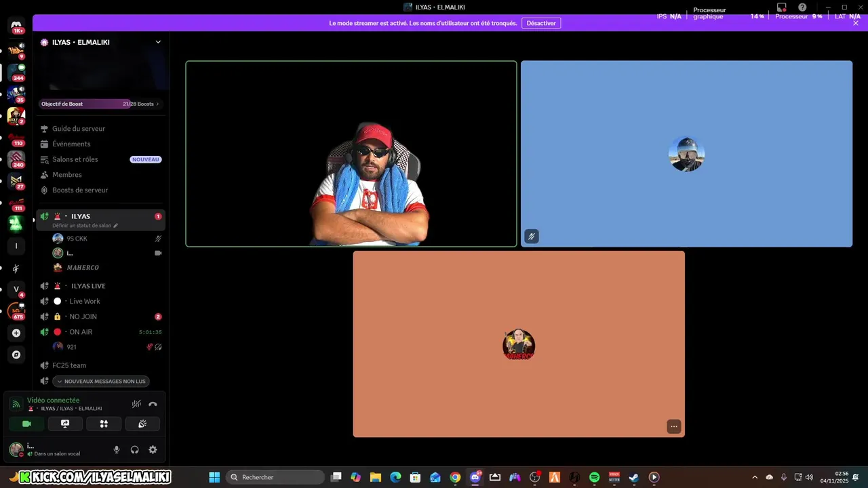Image resolution: width=868 pixels, height=488 pixels.
Task: Click the muted mic badge on blue tile
Action: [532, 237]
